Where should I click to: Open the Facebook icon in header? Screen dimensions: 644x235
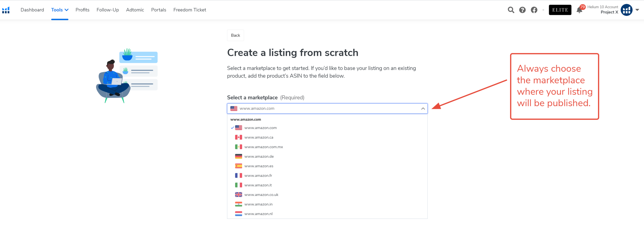tap(534, 10)
